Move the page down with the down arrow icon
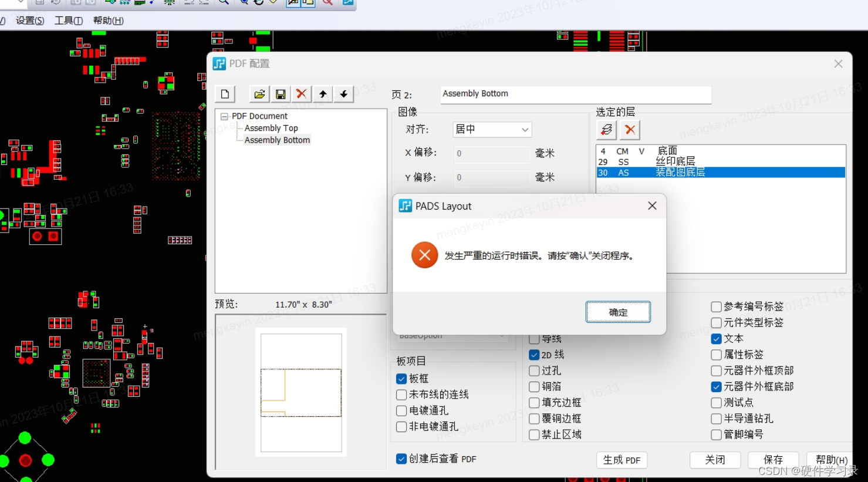The image size is (868, 482). point(343,94)
